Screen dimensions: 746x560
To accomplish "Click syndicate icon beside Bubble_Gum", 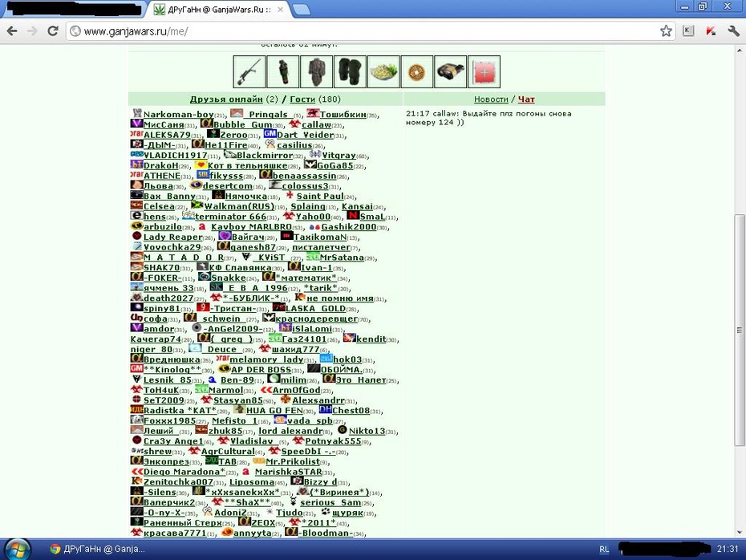I will coord(206,124).
